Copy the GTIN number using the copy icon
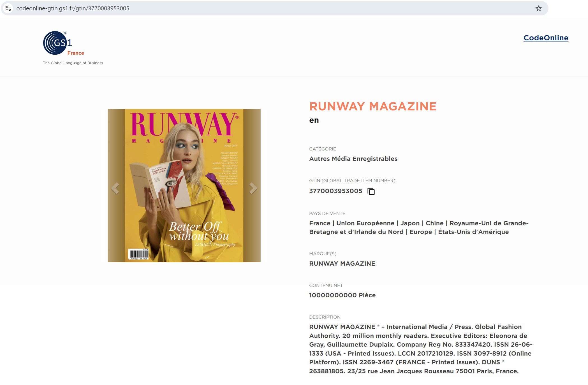This screenshot has width=588, height=385. coord(371,191)
